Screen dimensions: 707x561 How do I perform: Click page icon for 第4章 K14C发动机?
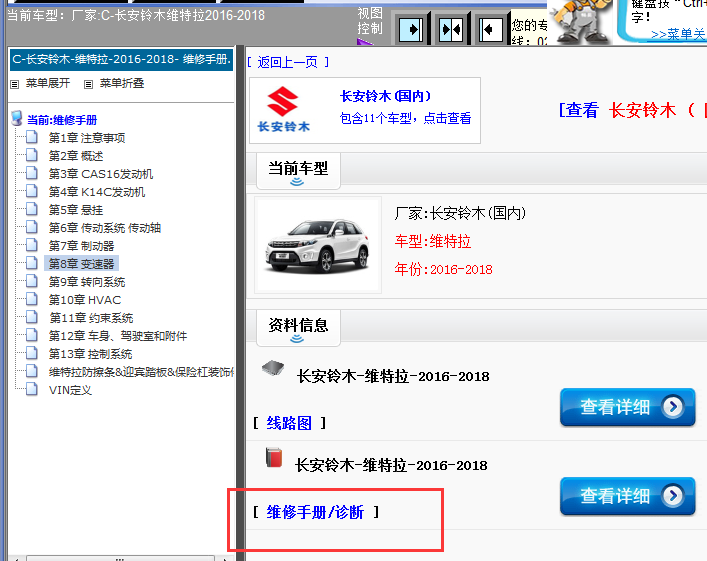[x=32, y=191]
